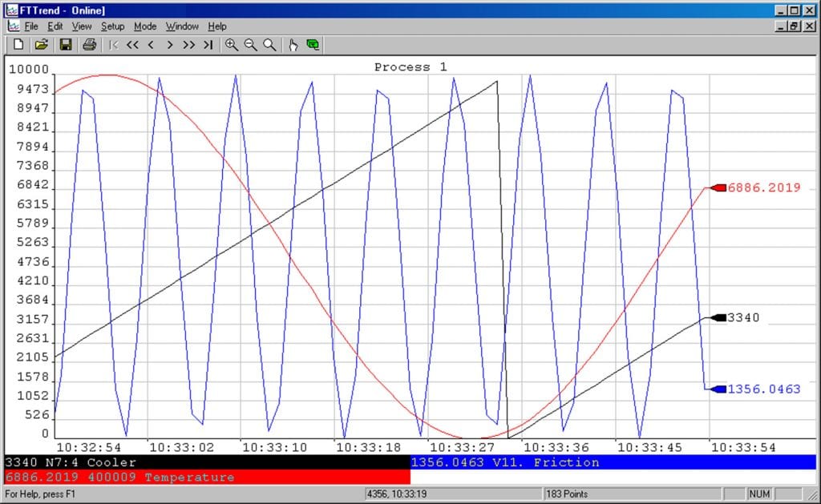Open the Mode menu
The image size is (821, 504).
[x=145, y=26]
